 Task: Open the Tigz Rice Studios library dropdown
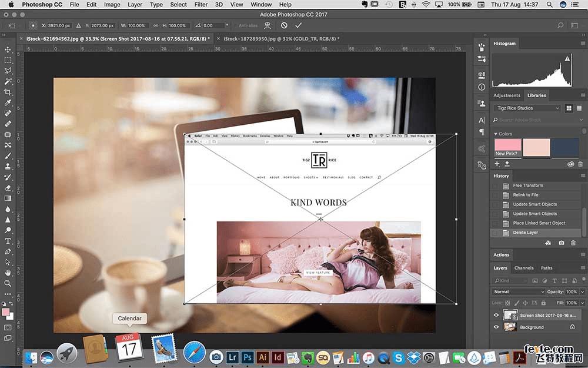[527, 108]
